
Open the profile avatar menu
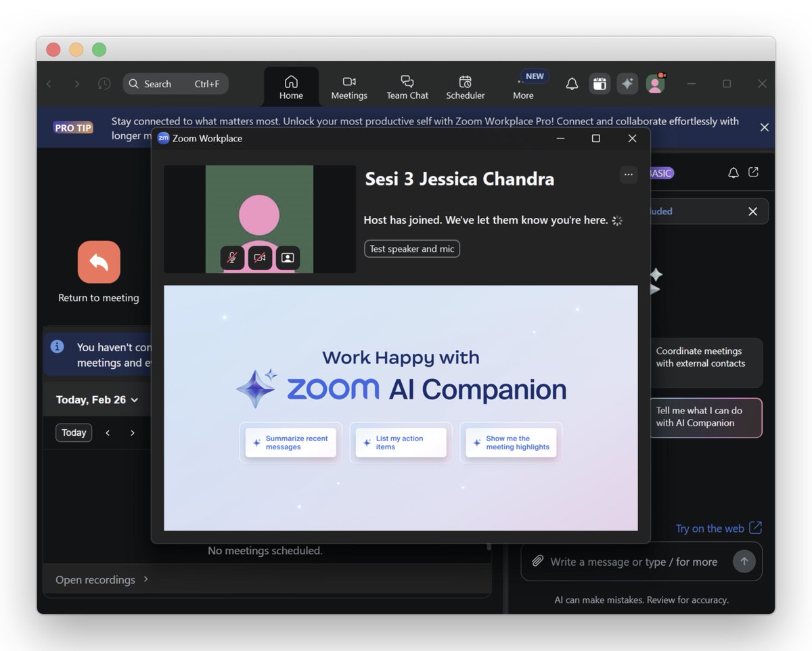[x=655, y=84]
